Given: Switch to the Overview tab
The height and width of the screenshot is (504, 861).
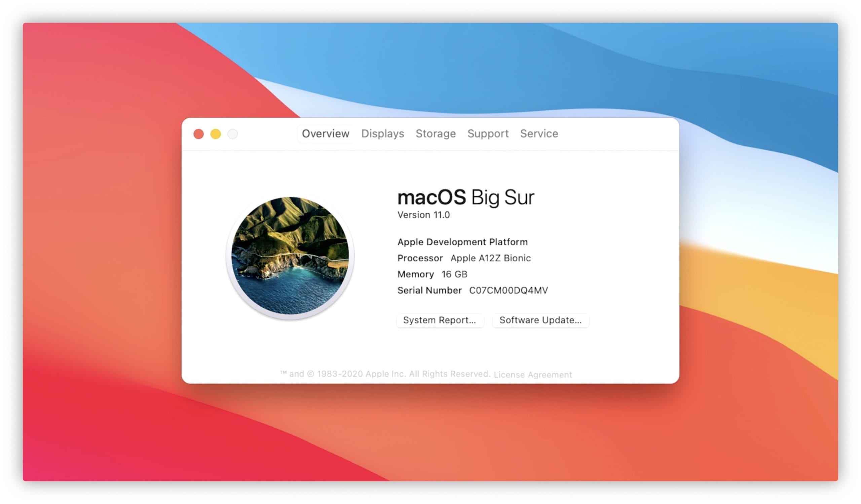Looking at the screenshot, I should tap(325, 133).
